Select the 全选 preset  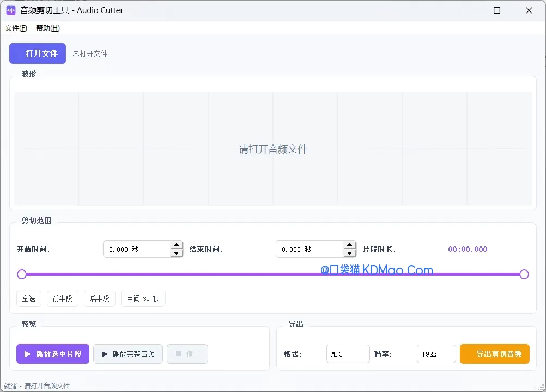[29, 299]
